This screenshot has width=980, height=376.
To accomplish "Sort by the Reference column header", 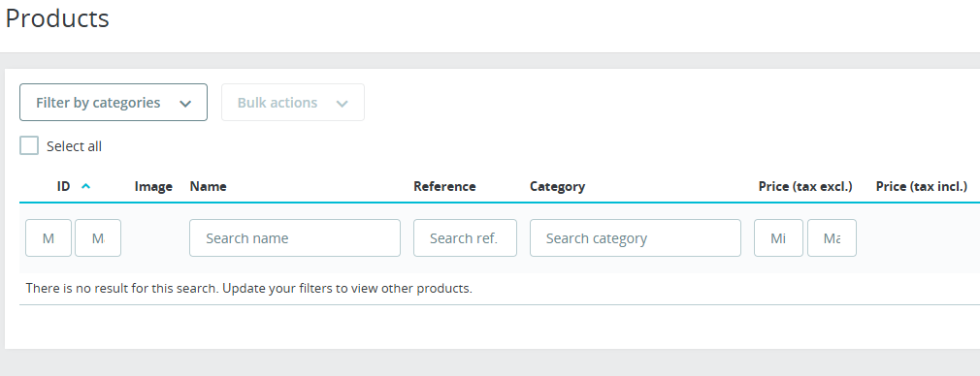I will click(444, 186).
